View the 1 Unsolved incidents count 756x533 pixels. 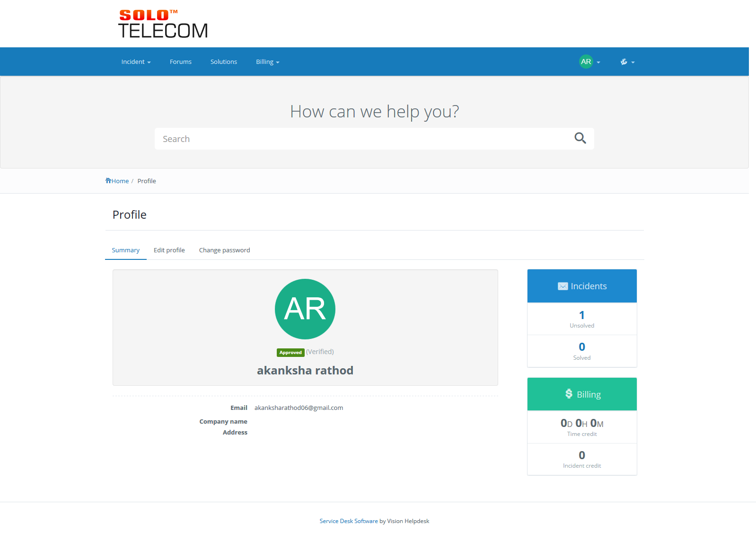pos(582,315)
